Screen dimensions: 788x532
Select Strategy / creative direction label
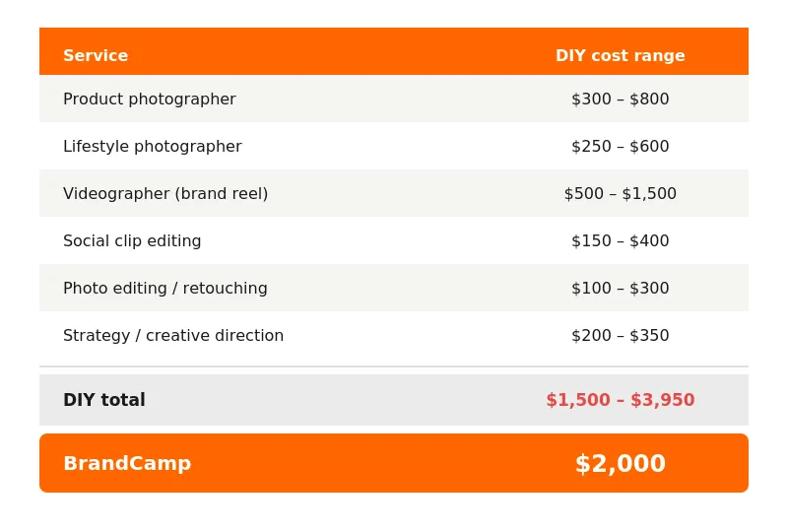tap(173, 335)
